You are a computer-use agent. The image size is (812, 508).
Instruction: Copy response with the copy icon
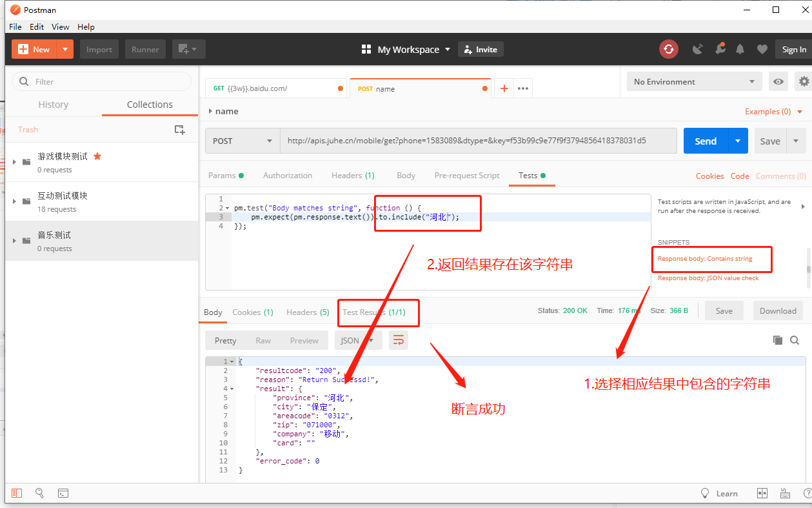pos(777,340)
